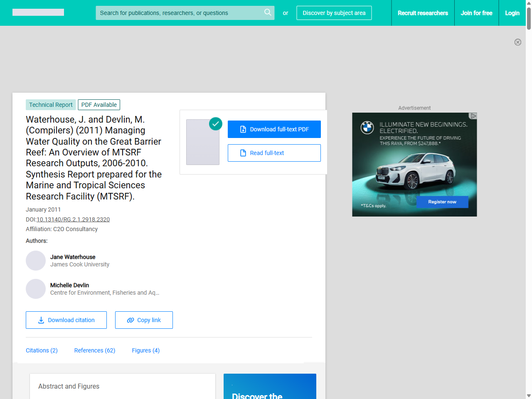Click Register now on BMW ad
Image resolution: width=532 pixels, height=399 pixels.
coord(442,202)
